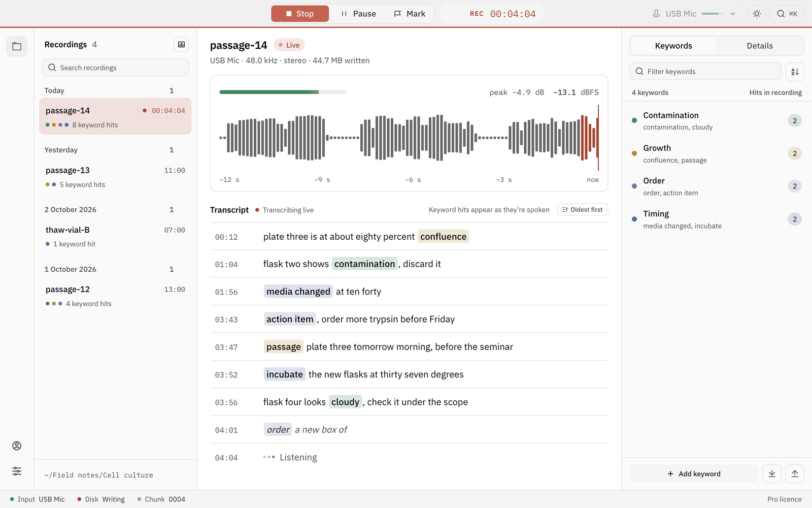Screen dimensions: 812x508
Task: Open the account profile icon
Action: (x=17, y=446)
